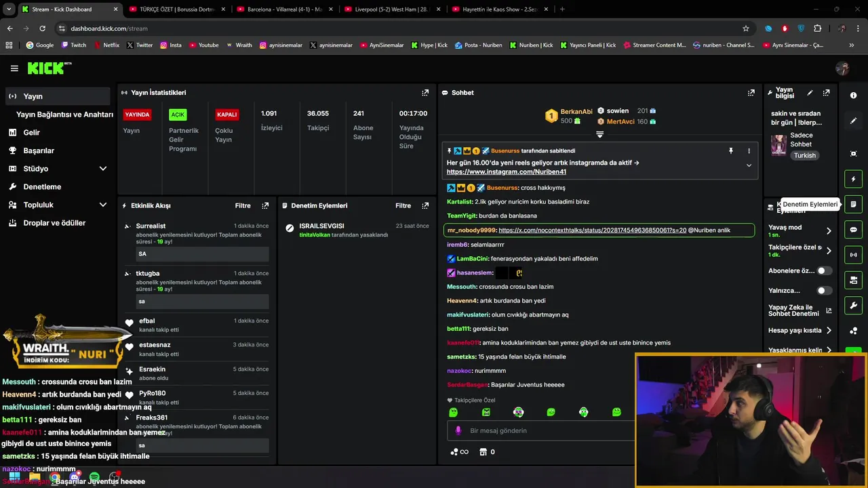This screenshot has width=868, height=488.
Task: Open the x.com link from mr_nobody9999
Action: 592,230
